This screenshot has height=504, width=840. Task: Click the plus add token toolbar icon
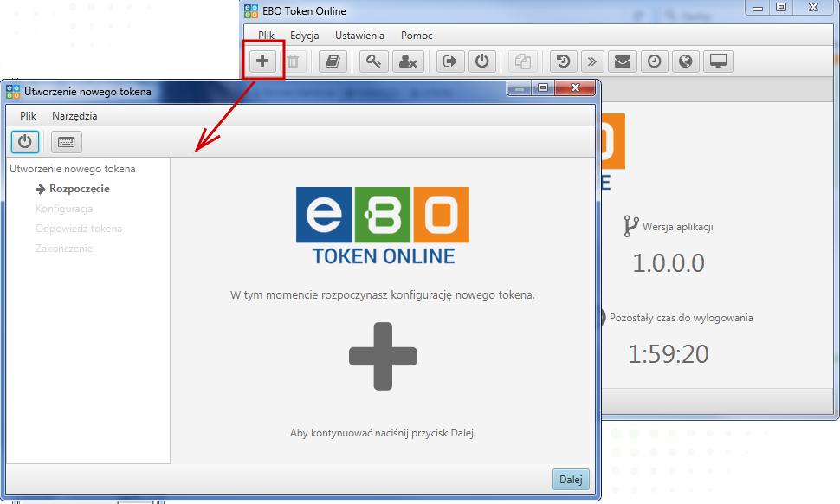262,61
